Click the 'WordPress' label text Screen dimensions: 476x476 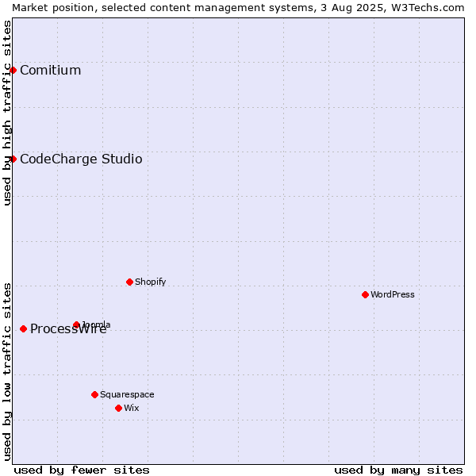pyautogui.click(x=393, y=295)
